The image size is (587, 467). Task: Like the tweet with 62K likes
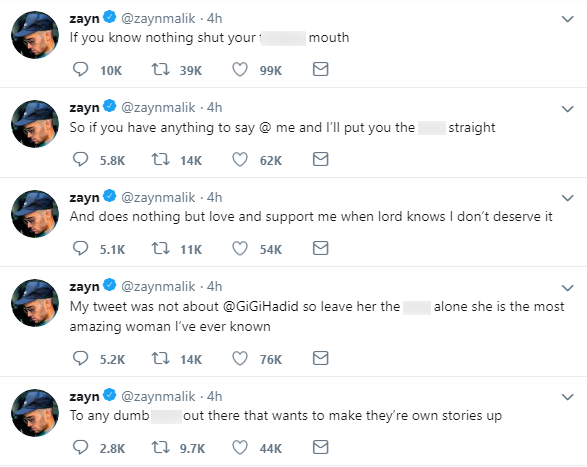pos(240,160)
